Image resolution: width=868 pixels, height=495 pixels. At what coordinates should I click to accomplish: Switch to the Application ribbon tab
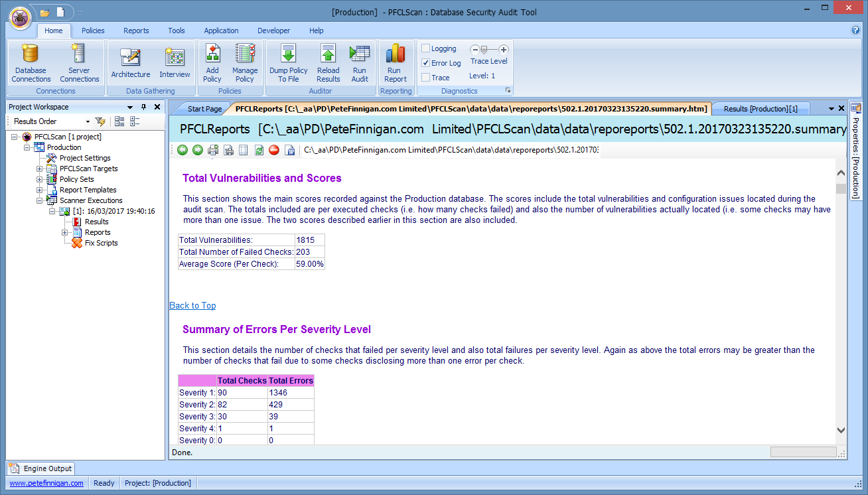coord(221,31)
